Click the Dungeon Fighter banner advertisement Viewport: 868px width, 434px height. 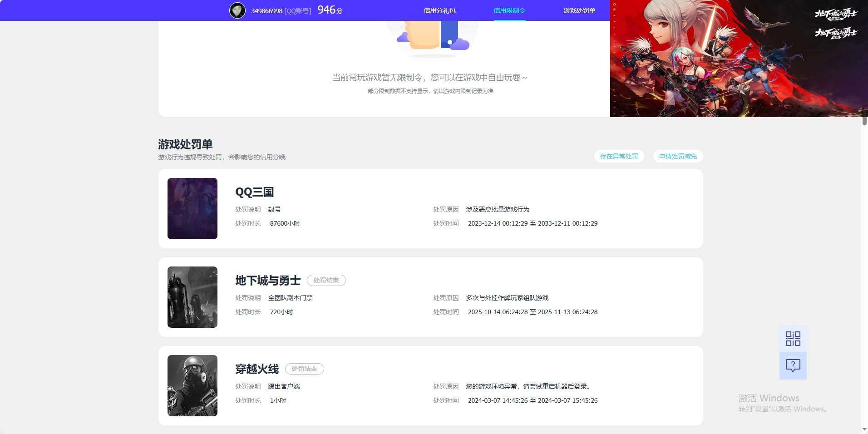tap(739, 59)
